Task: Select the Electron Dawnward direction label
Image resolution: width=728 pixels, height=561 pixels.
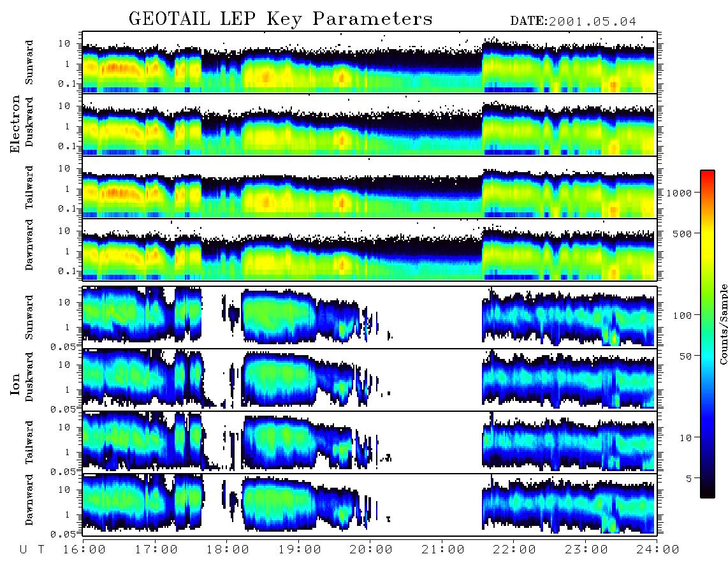Action: (x=29, y=245)
